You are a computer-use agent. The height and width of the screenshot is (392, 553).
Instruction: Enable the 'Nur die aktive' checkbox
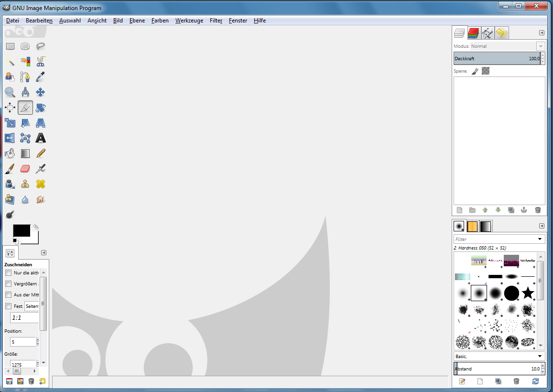click(8, 272)
